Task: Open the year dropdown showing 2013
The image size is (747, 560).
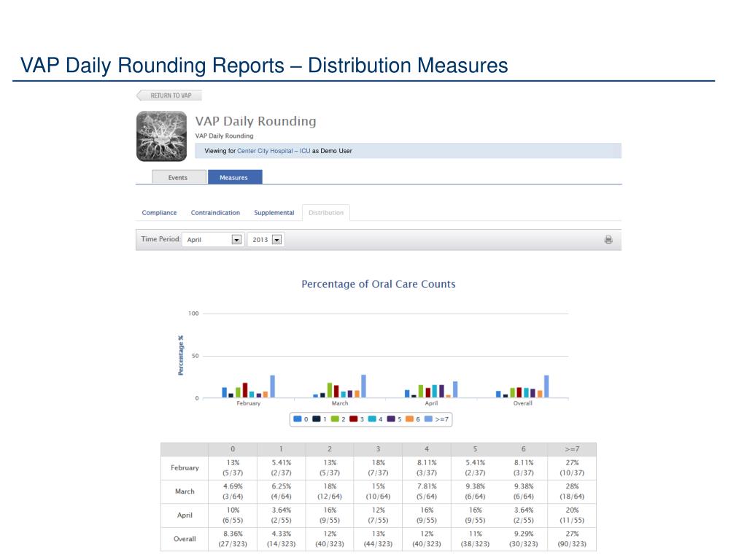Action: 266,239
